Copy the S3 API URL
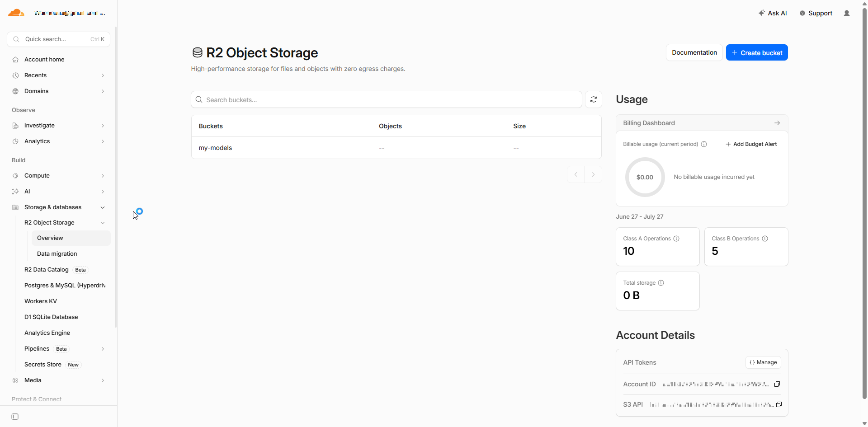The width and height of the screenshot is (868, 427). [779, 404]
